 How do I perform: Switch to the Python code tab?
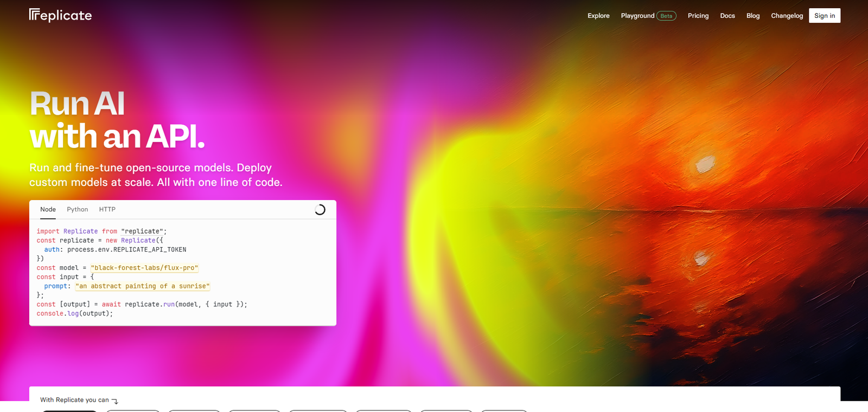(x=77, y=209)
